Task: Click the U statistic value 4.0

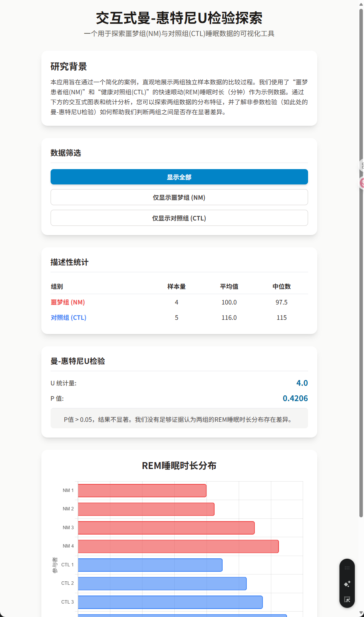Action: pyautogui.click(x=302, y=383)
